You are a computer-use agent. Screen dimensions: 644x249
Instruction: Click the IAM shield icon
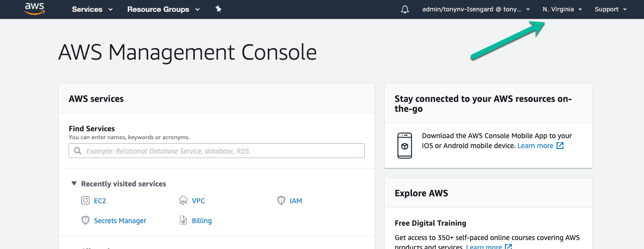(x=281, y=201)
